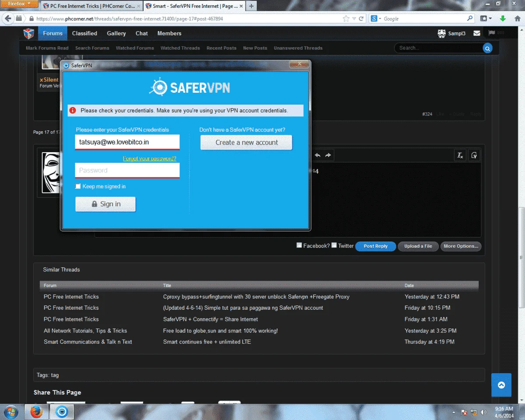Open the URL history dropdown arrow

354,19
